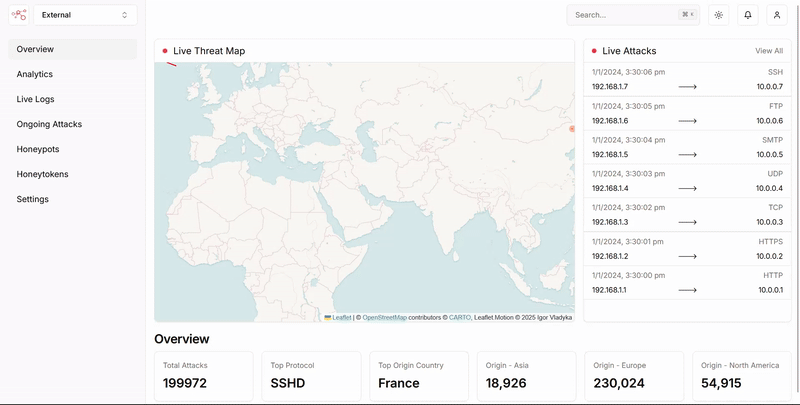Click the arrow in the SSH attack row
Viewport: 800px width, 405px height.
click(687, 87)
